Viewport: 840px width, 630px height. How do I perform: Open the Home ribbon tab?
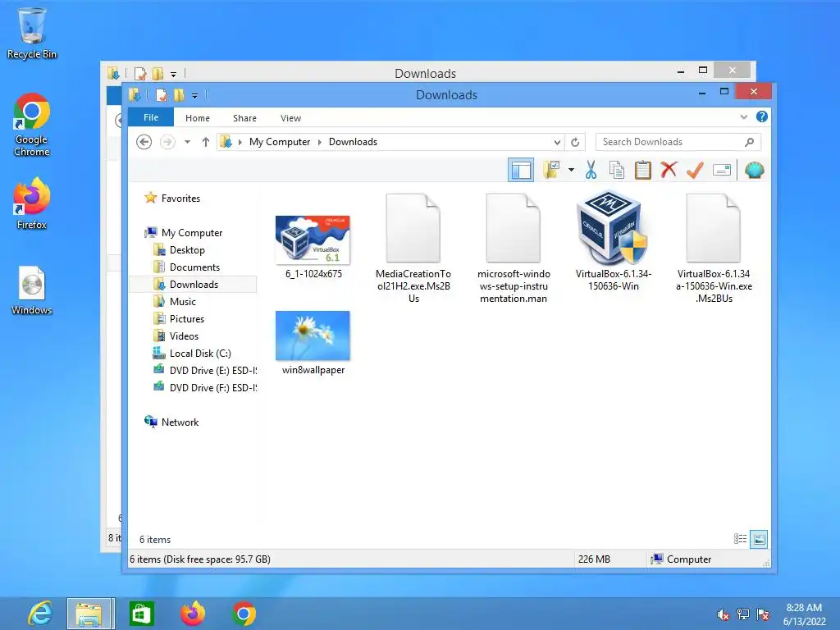click(x=198, y=118)
